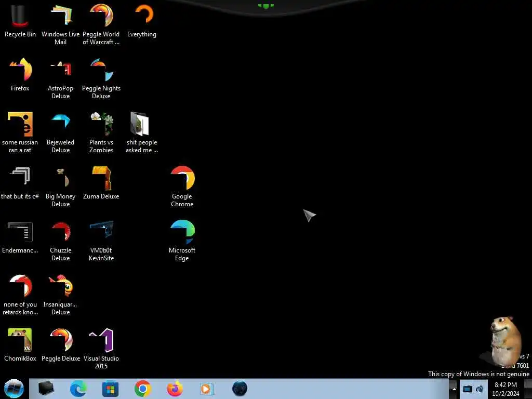Click the green indicator at top edge
The image size is (532, 399).
point(265,6)
